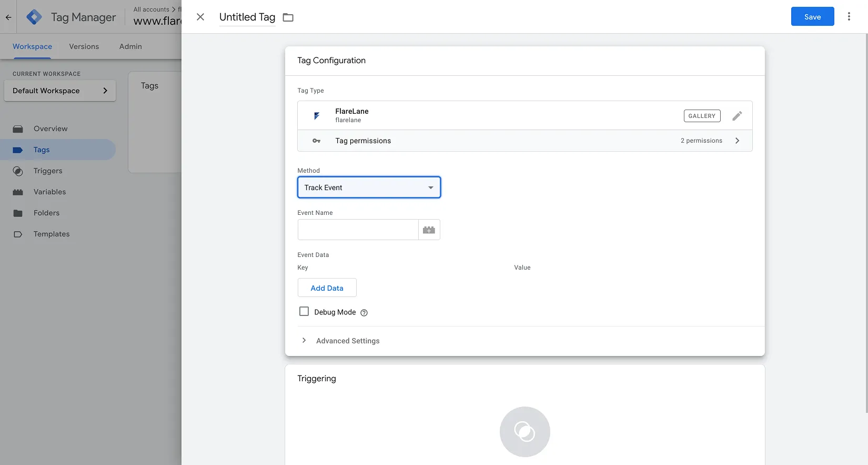Click the key icon for tag permissions
Screen dimensions: 868x465
coord(316,141)
